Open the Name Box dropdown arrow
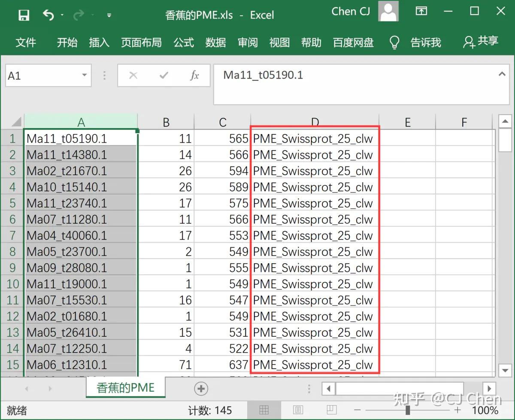This screenshot has height=420, width=515. tap(85, 75)
